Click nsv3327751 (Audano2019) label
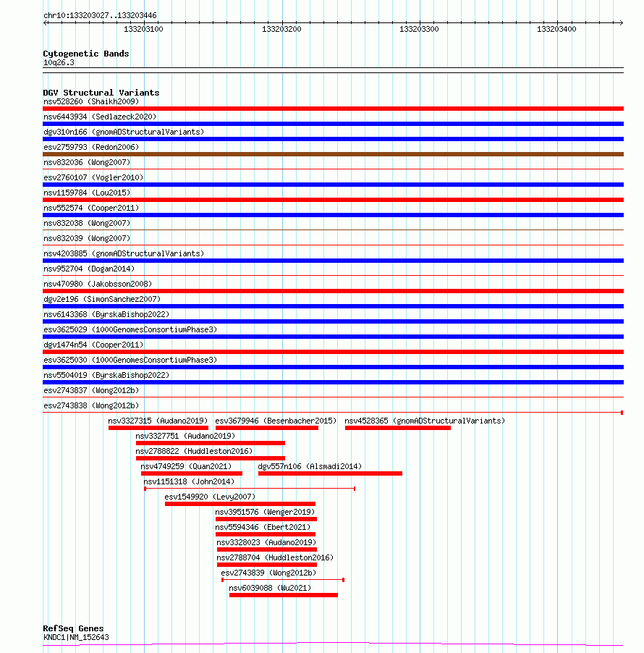 click(185, 436)
